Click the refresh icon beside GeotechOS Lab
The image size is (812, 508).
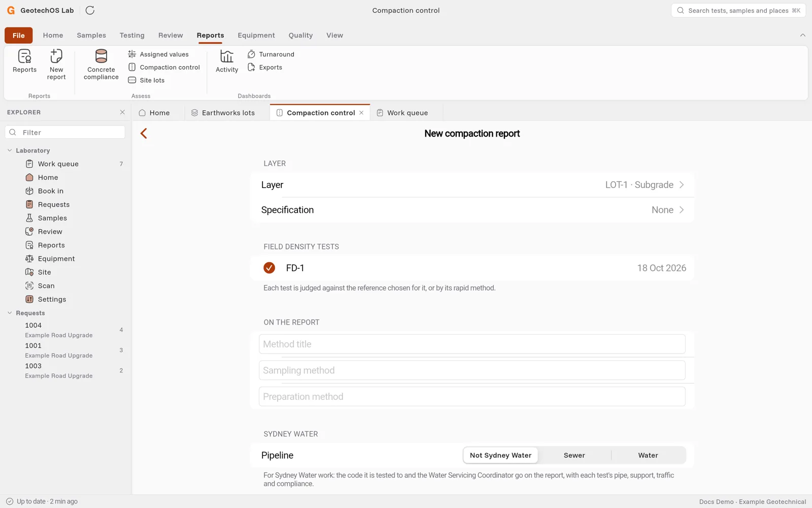[x=90, y=10]
